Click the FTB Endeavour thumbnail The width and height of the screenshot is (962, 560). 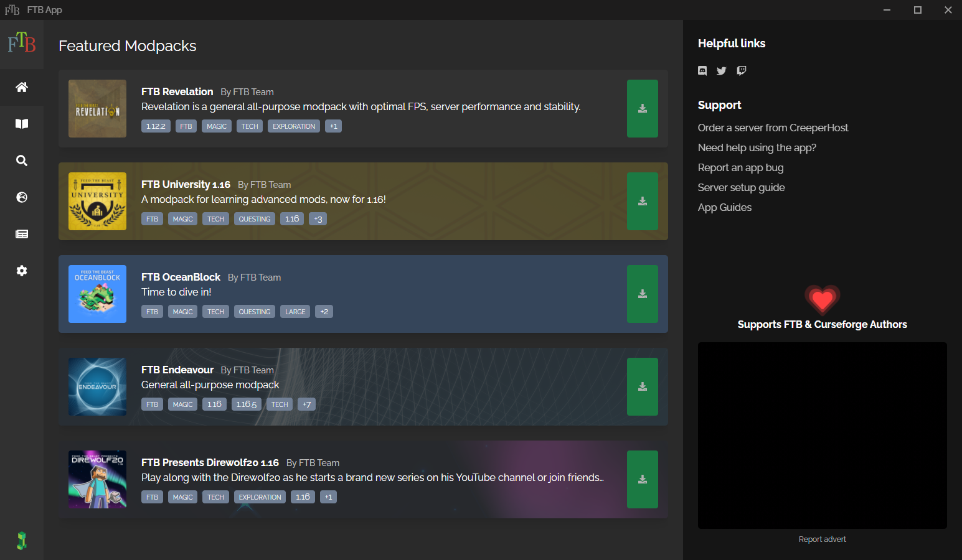coord(97,386)
